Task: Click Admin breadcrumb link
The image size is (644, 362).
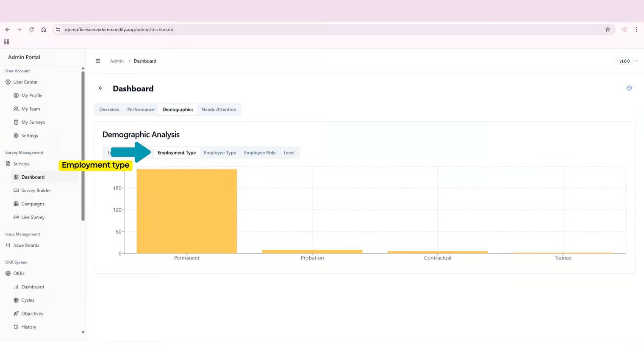Action: [117, 61]
